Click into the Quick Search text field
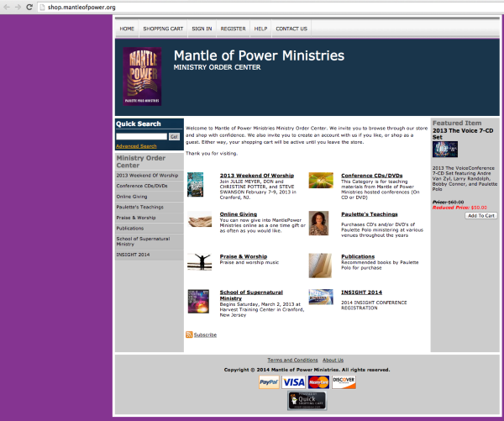This screenshot has width=504, height=421. click(x=141, y=136)
